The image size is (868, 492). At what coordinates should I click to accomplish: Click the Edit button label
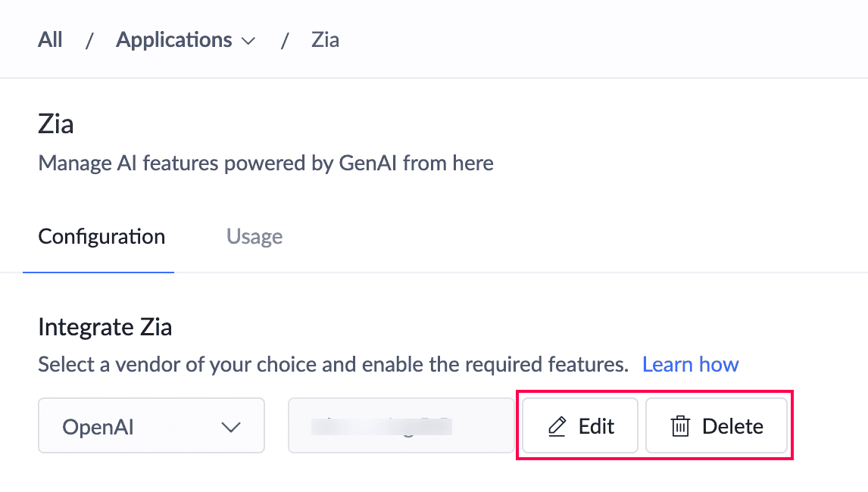pyautogui.click(x=596, y=427)
